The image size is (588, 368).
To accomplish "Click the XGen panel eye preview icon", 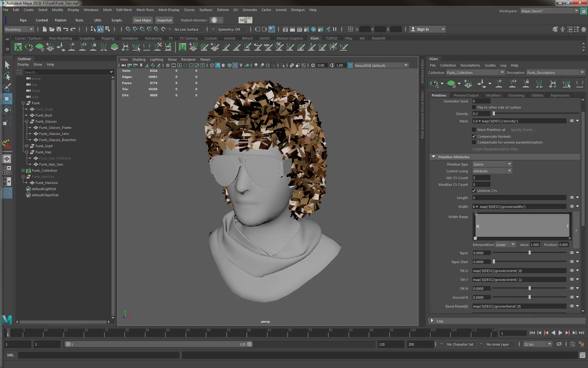I will point(434,83).
